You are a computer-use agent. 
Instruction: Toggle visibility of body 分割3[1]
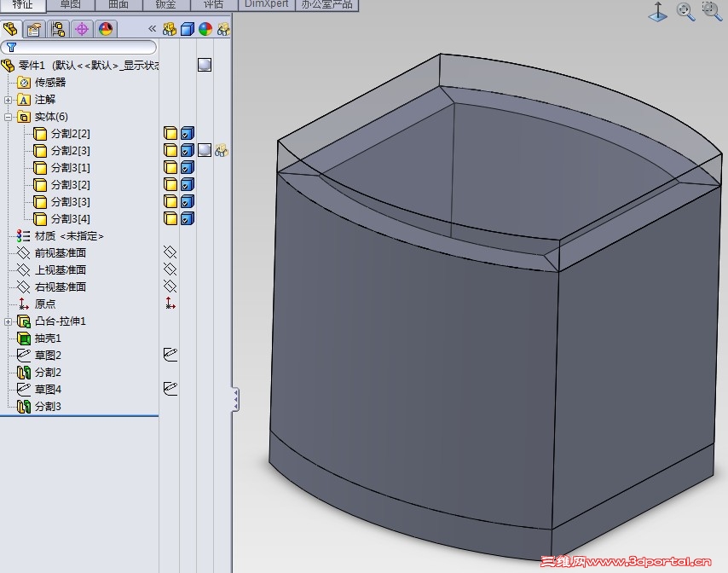170,167
